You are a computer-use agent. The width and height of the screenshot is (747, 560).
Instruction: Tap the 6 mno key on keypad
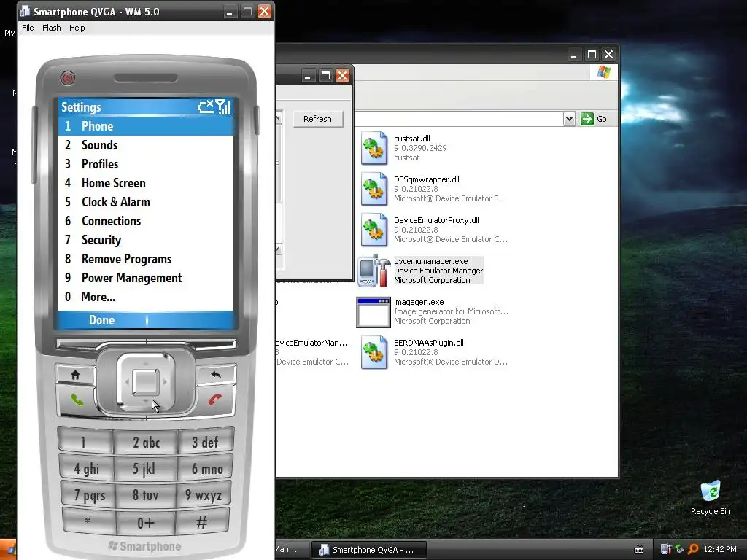(x=205, y=468)
